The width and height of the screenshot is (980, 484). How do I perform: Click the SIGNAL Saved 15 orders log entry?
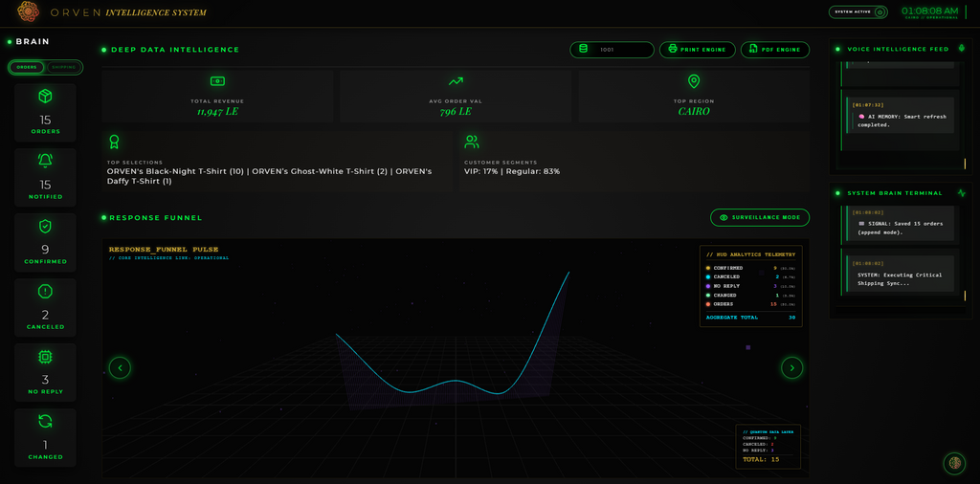(x=900, y=224)
